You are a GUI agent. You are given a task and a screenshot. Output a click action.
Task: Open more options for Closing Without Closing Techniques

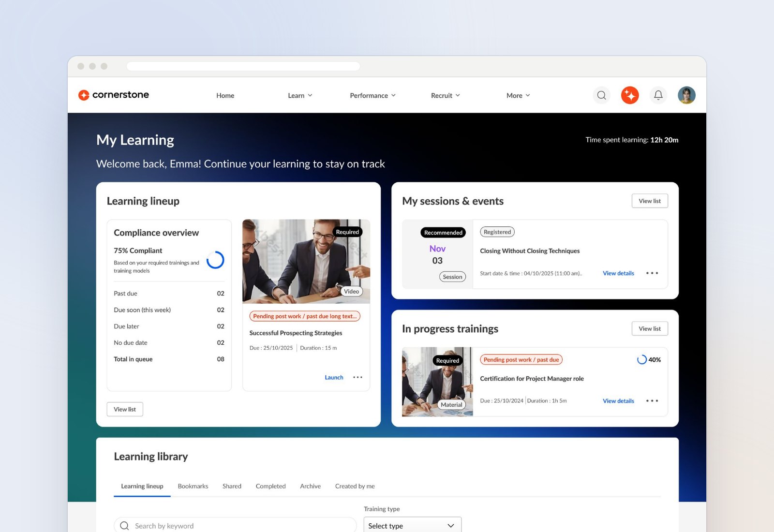652,273
